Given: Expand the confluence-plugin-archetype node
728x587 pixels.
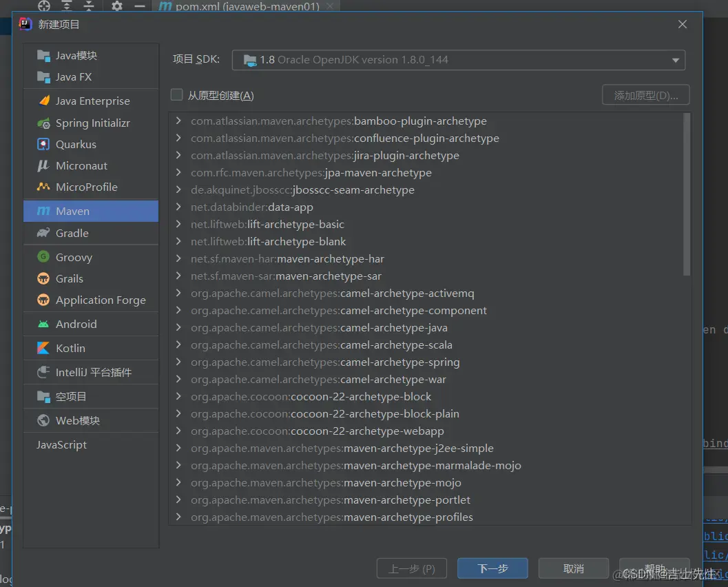Looking at the screenshot, I should point(178,138).
